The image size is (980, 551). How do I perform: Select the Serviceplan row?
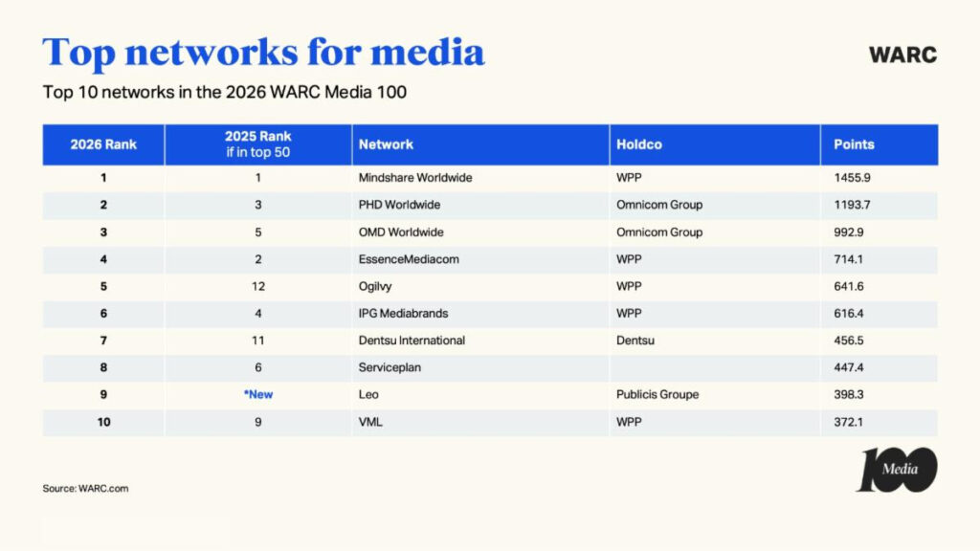[x=390, y=367]
